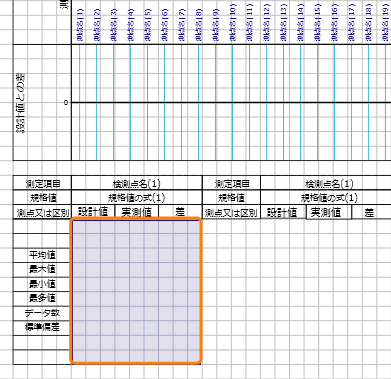Select the データ数 row label cell
Screen dimensions: 391x379
(x=42, y=313)
